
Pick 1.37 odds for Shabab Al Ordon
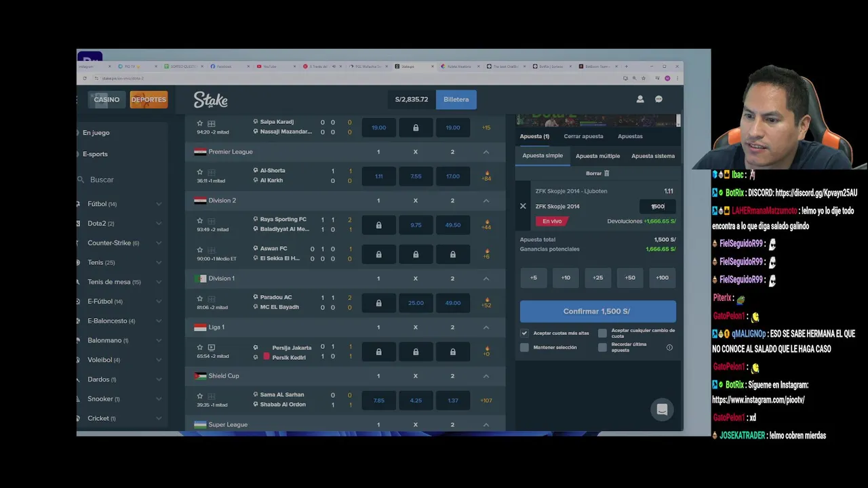tap(452, 401)
